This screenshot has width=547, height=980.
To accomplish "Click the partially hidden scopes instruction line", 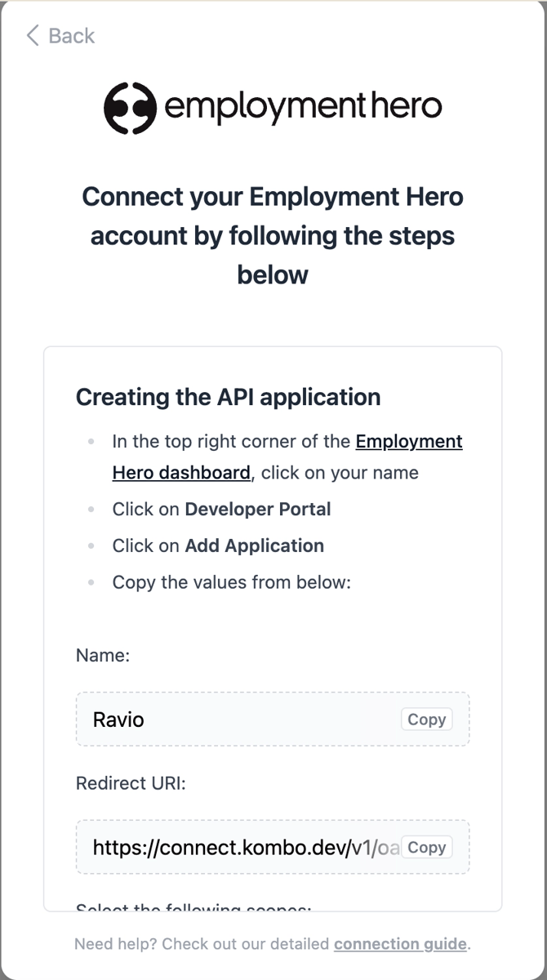I will [x=193, y=907].
